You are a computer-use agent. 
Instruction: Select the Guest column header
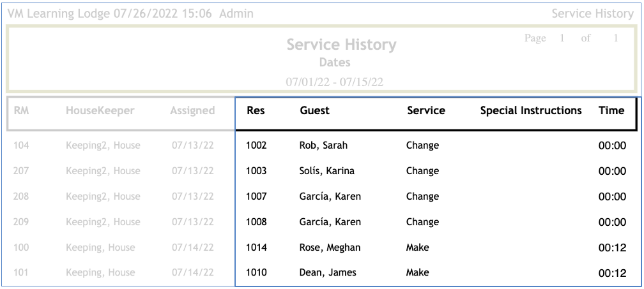(314, 110)
